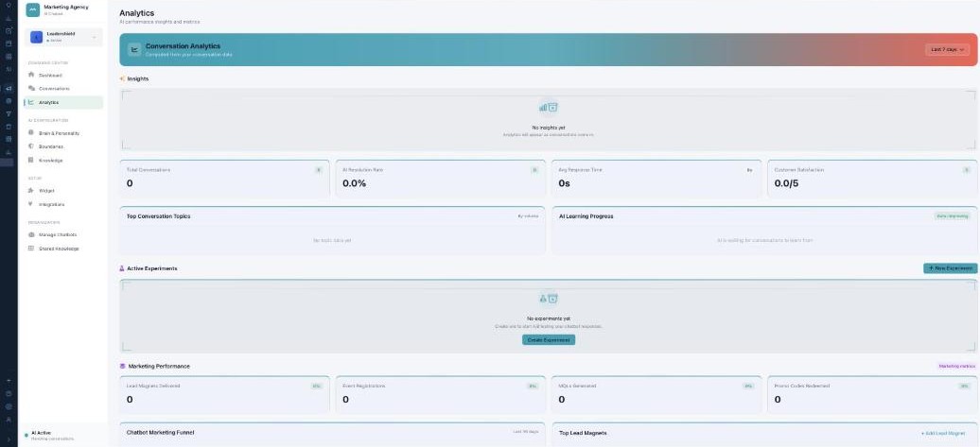Click the Brain & Personality icon
The height and width of the screenshot is (447, 980).
point(31,133)
